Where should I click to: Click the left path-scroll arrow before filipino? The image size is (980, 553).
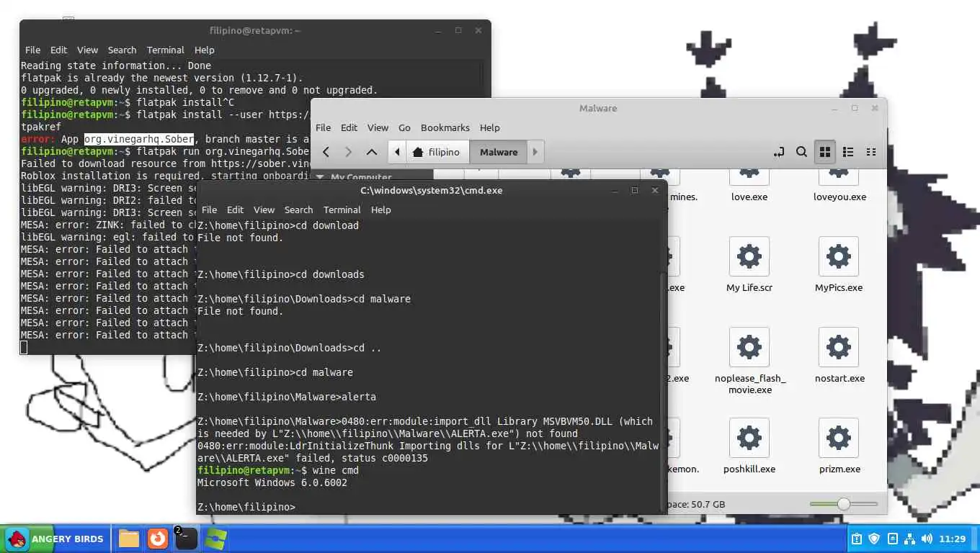tap(397, 152)
